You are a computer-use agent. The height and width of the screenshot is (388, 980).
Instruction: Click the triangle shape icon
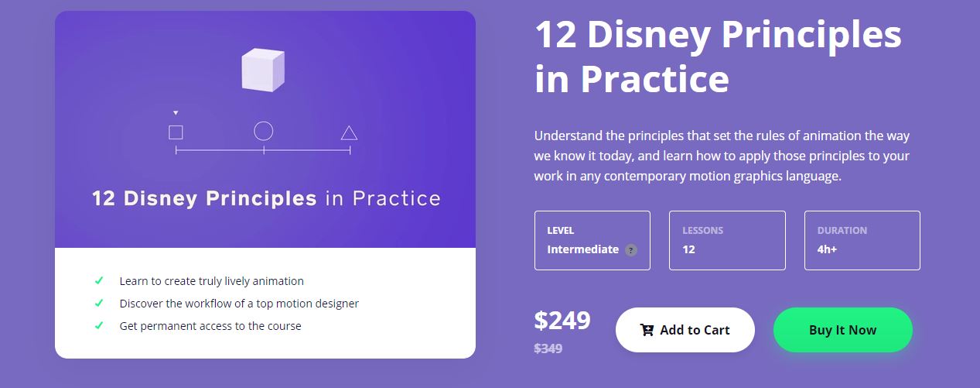pos(349,133)
